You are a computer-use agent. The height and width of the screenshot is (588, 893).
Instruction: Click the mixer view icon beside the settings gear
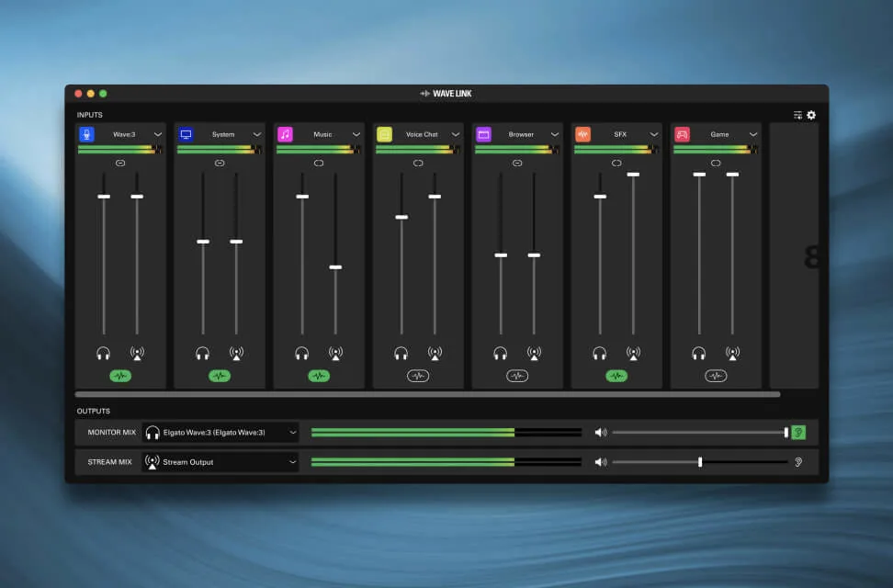click(796, 114)
